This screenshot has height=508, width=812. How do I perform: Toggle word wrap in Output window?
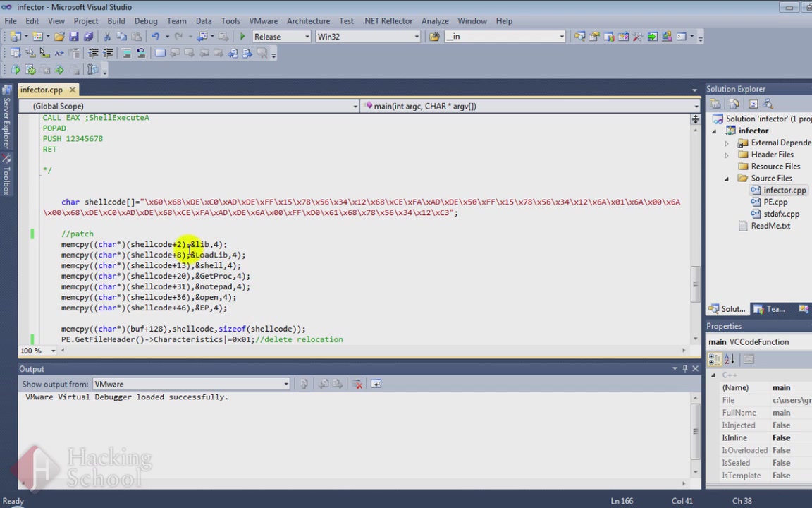click(376, 384)
